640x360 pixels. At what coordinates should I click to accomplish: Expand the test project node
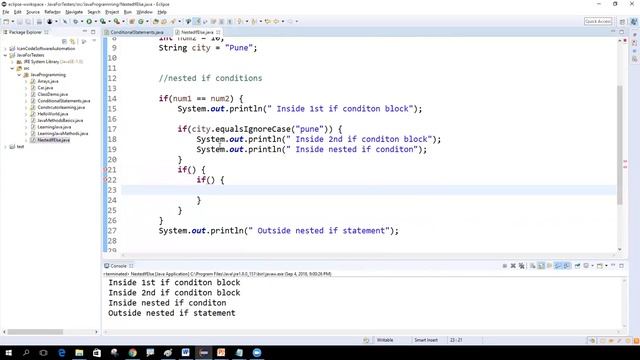[x=6, y=147]
